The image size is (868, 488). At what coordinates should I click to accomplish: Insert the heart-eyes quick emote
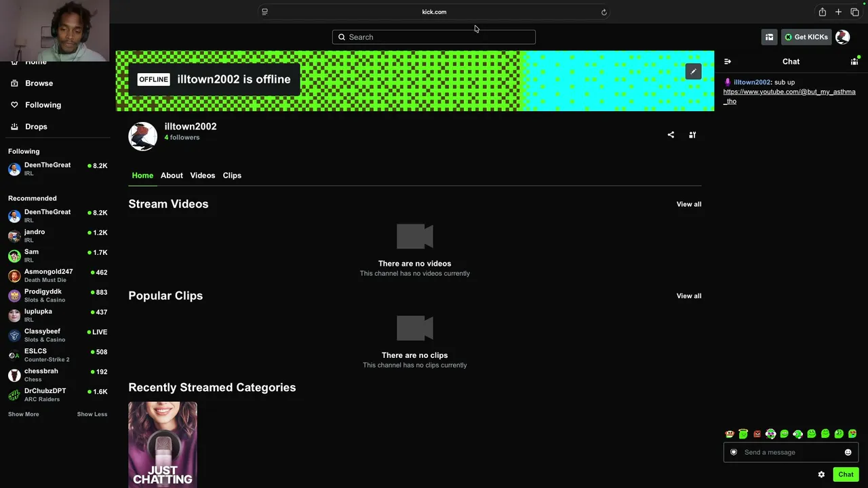click(852, 434)
